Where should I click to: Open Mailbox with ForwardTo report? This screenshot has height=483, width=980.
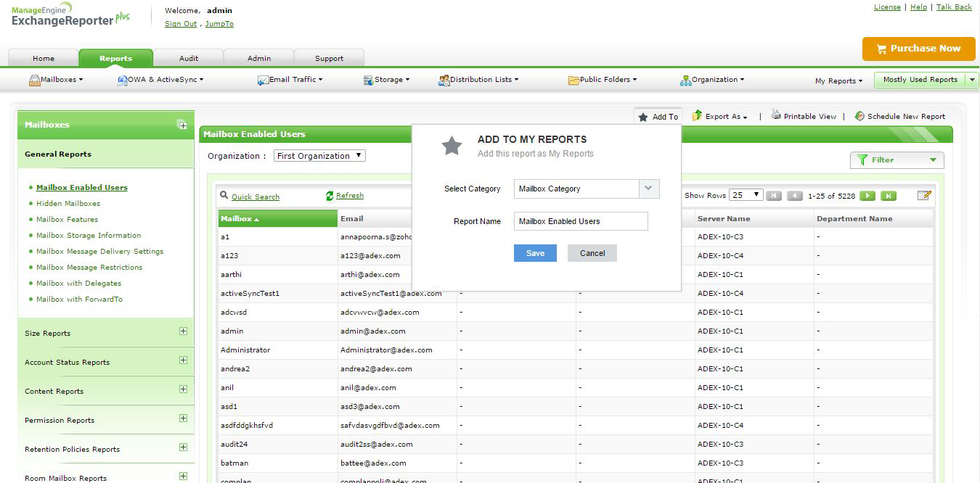point(79,300)
